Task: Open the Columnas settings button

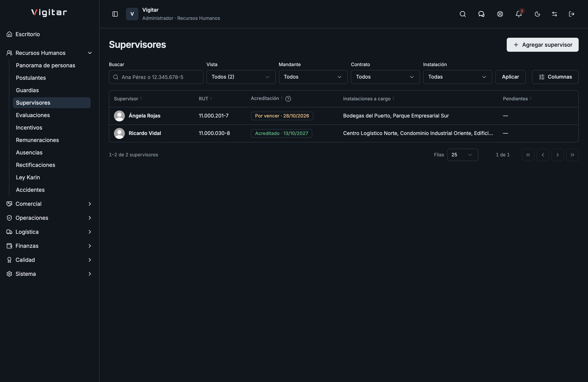Action: coord(555,77)
